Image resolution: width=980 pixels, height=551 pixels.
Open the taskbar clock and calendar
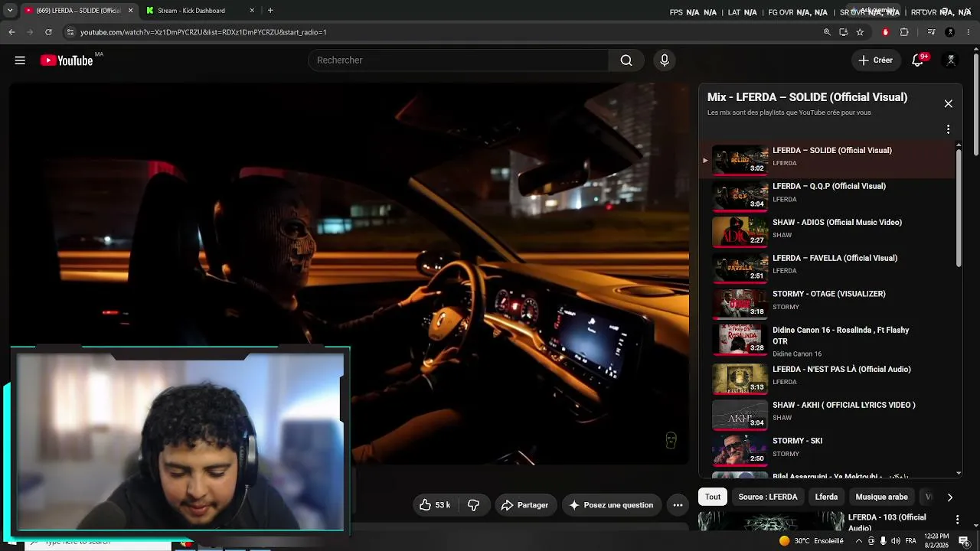936,541
